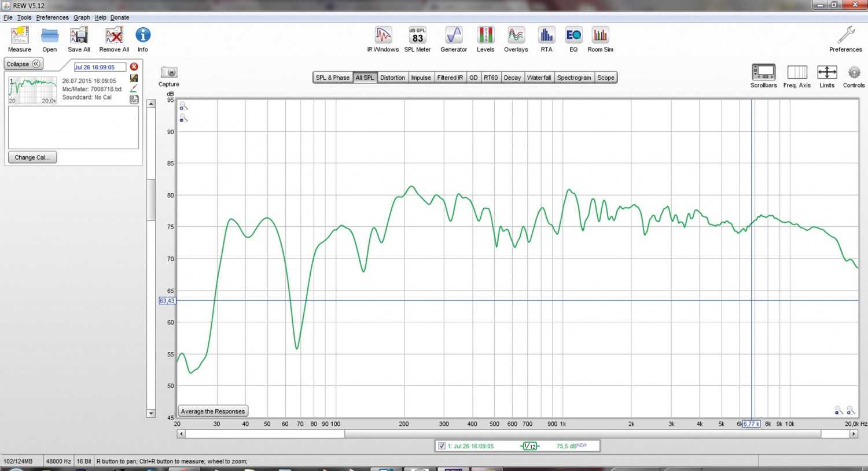Switch to the Impulse tab
Screen dimensions: 868x471
[x=421, y=78]
